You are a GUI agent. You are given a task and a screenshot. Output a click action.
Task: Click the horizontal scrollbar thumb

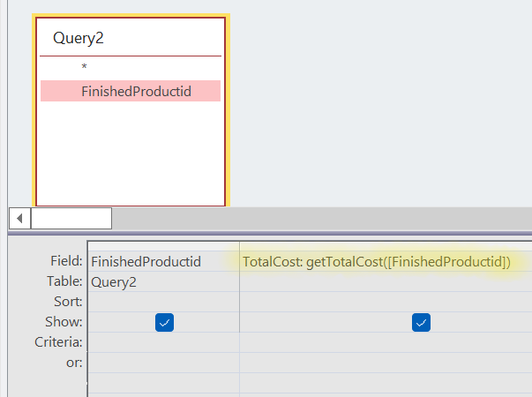pyautogui.click(x=71, y=218)
